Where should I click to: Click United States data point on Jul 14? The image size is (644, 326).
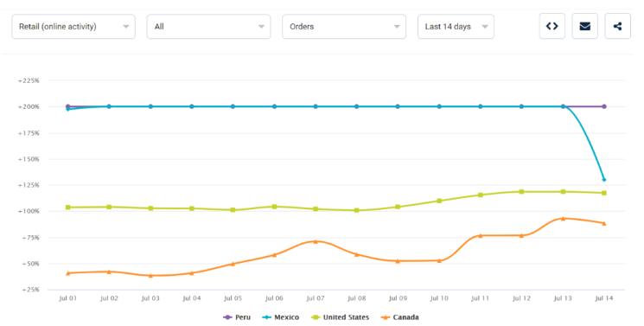point(603,193)
